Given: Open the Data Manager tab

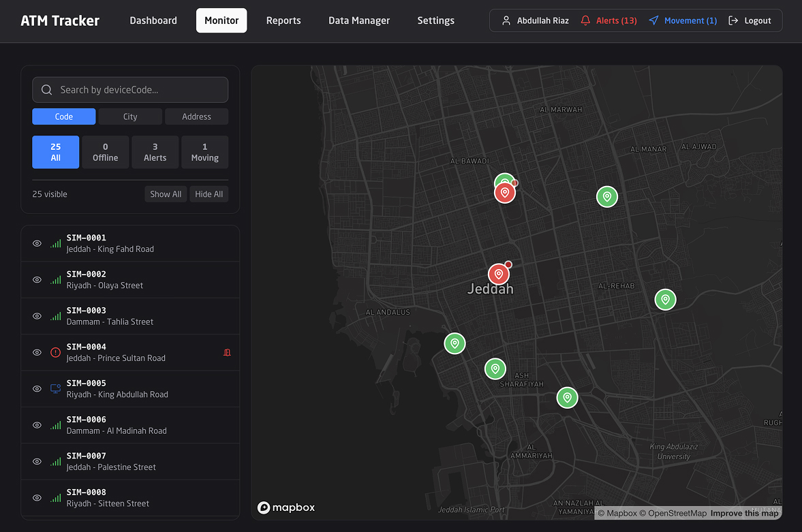Looking at the screenshot, I should coord(359,20).
